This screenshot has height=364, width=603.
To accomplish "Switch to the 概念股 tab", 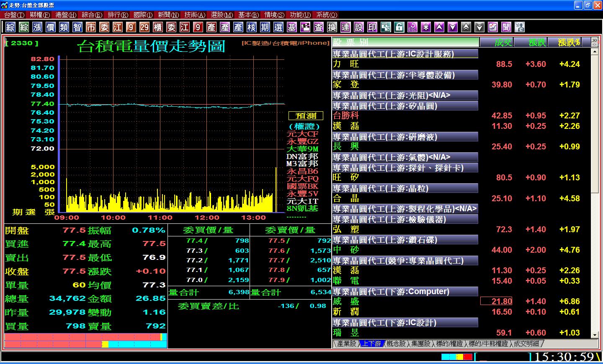I will [x=396, y=343].
